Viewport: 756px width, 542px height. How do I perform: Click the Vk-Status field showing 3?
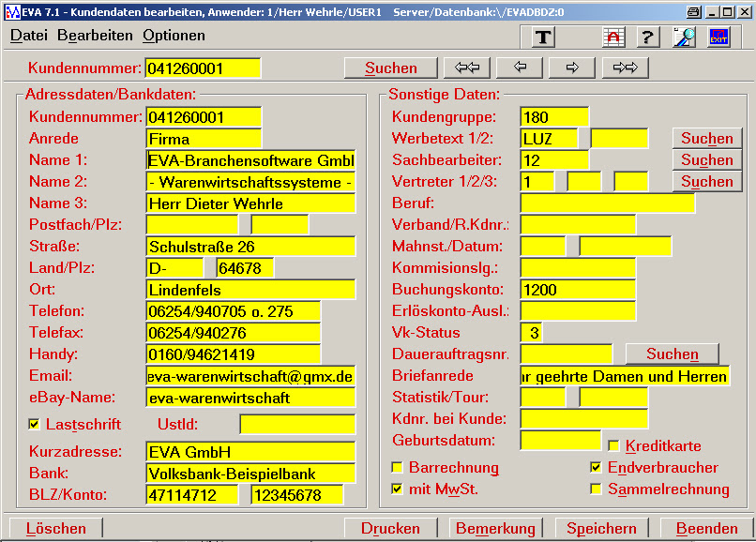coord(531,333)
